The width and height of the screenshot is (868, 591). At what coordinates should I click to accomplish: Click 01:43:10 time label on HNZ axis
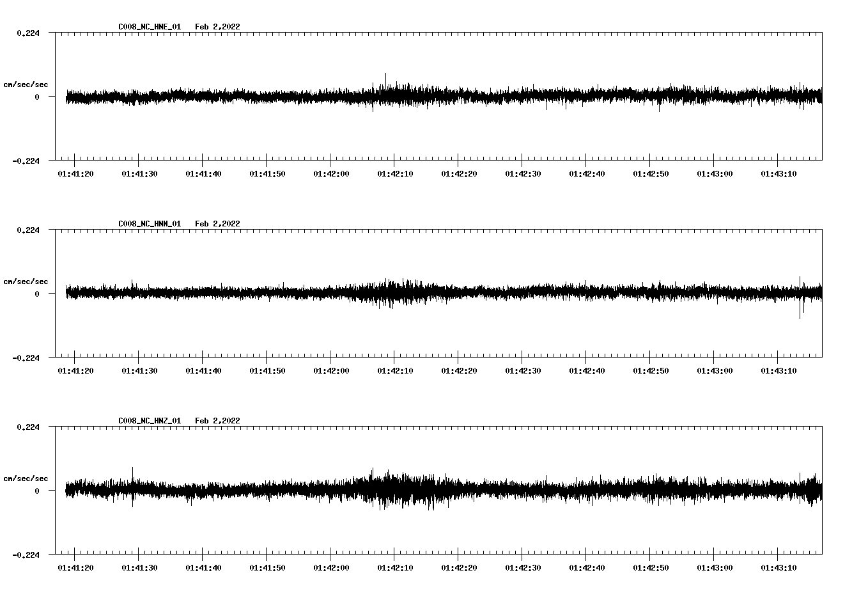click(779, 568)
